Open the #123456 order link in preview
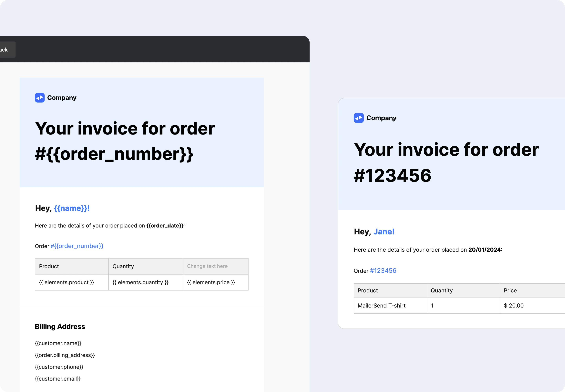The width and height of the screenshot is (565, 392). (383, 271)
